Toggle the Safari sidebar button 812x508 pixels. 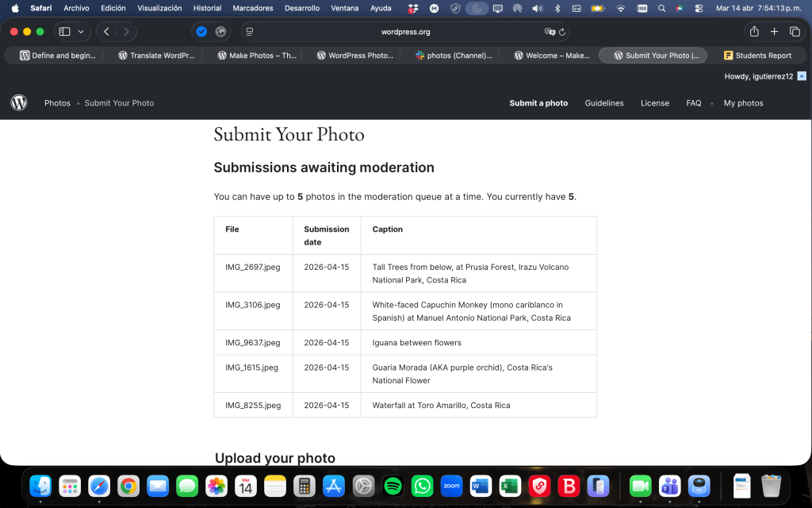point(65,32)
